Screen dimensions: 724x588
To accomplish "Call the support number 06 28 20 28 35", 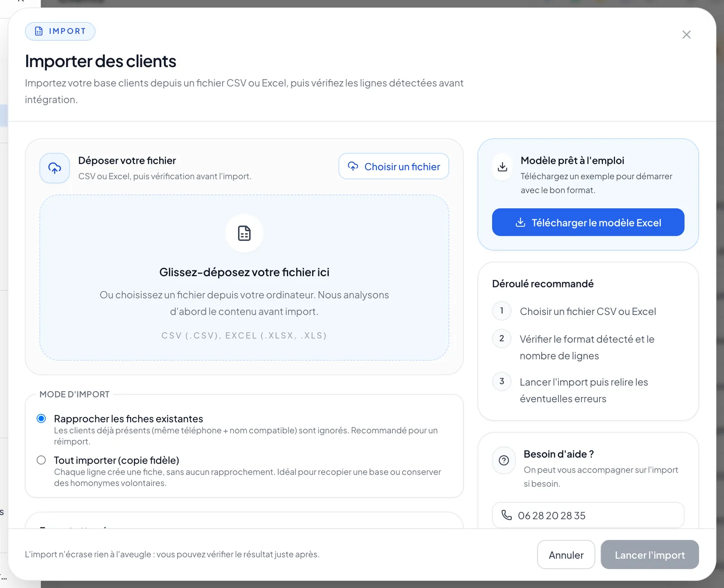I will pos(588,516).
